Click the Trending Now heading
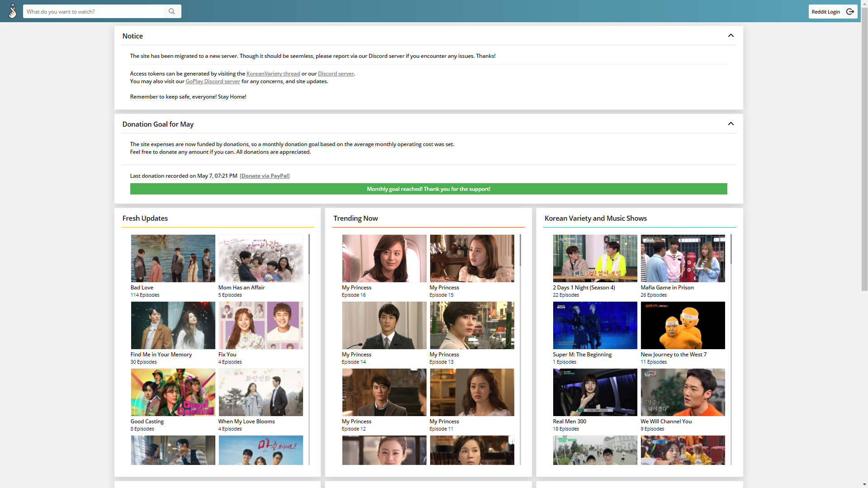Image resolution: width=868 pixels, height=488 pixels. [356, 218]
